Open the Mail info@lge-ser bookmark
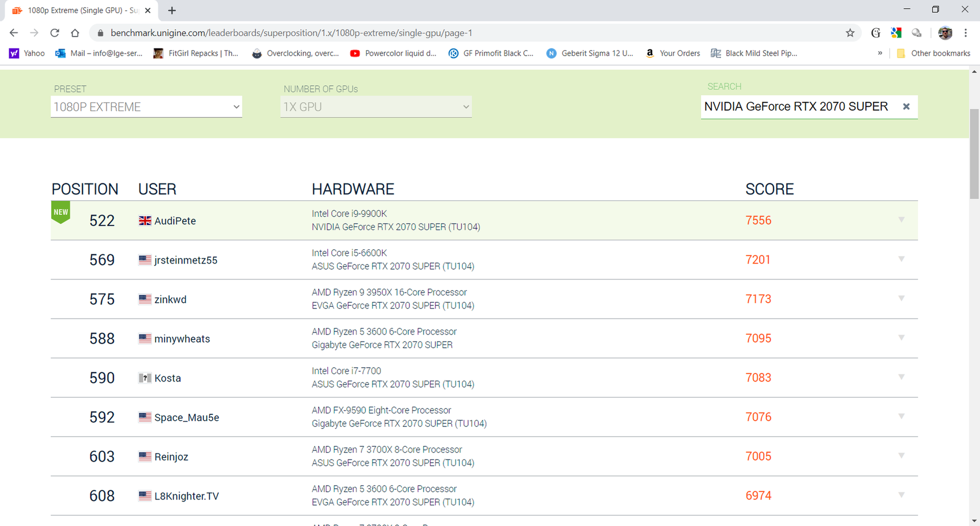This screenshot has width=980, height=526. tap(99, 53)
